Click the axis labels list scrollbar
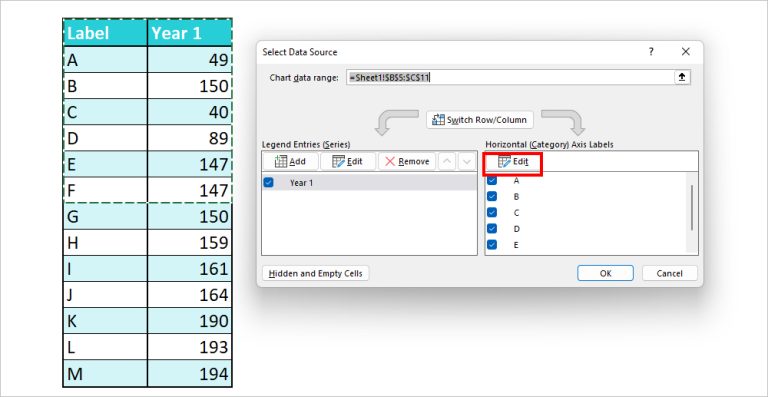The width and height of the screenshot is (768, 397). 692,208
